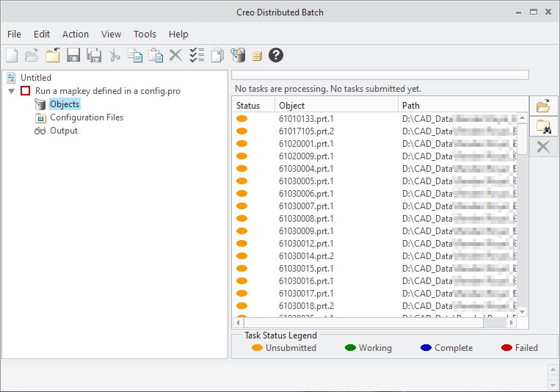Click the Save toolbar icon

pos(73,55)
